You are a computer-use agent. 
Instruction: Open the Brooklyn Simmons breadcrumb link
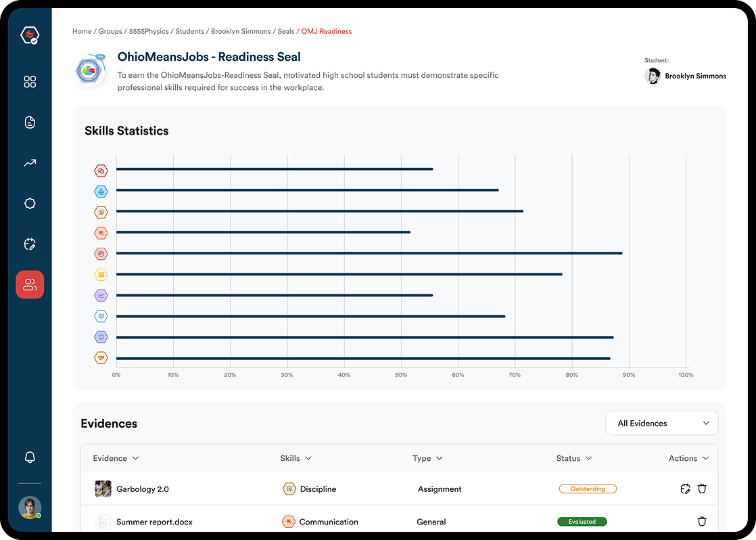241,31
